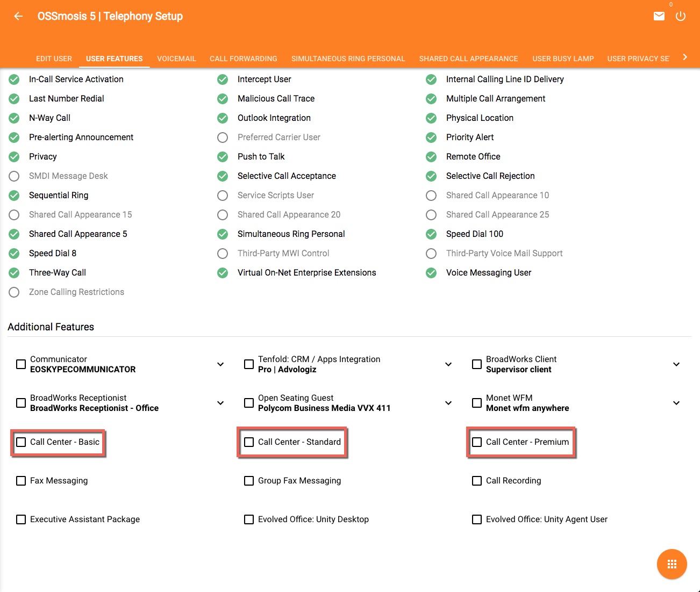700x592 pixels.
Task: Open the Tenfold CRM dropdown
Action: [448, 364]
